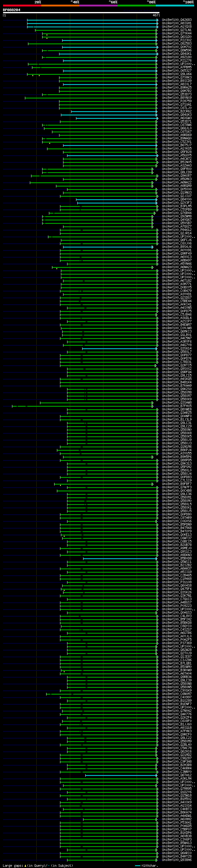Click the cyan alignment bar for UniRef100_B2CR62
The height and width of the screenshot is (868, 197).
pyautogui.click(x=114, y=111)
